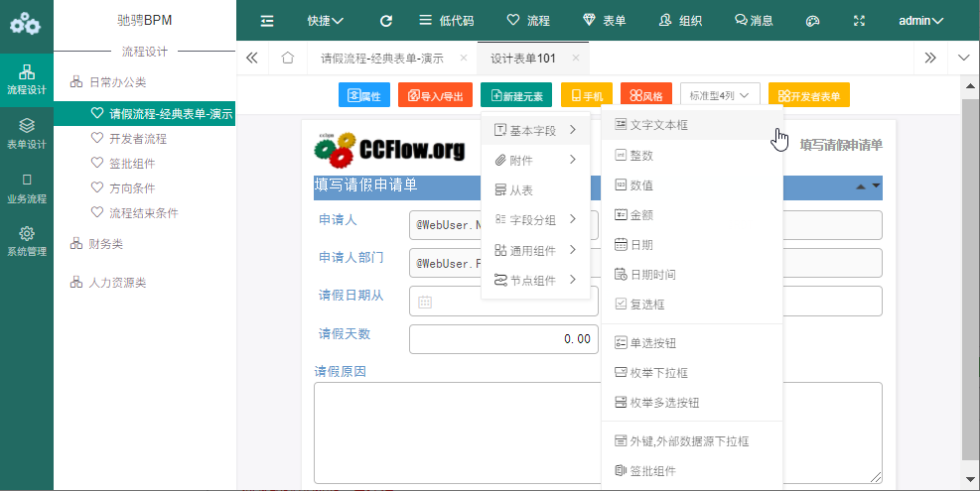The image size is (980, 491).
Task: Click the 请假原因 text area
Action: tap(598, 432)
